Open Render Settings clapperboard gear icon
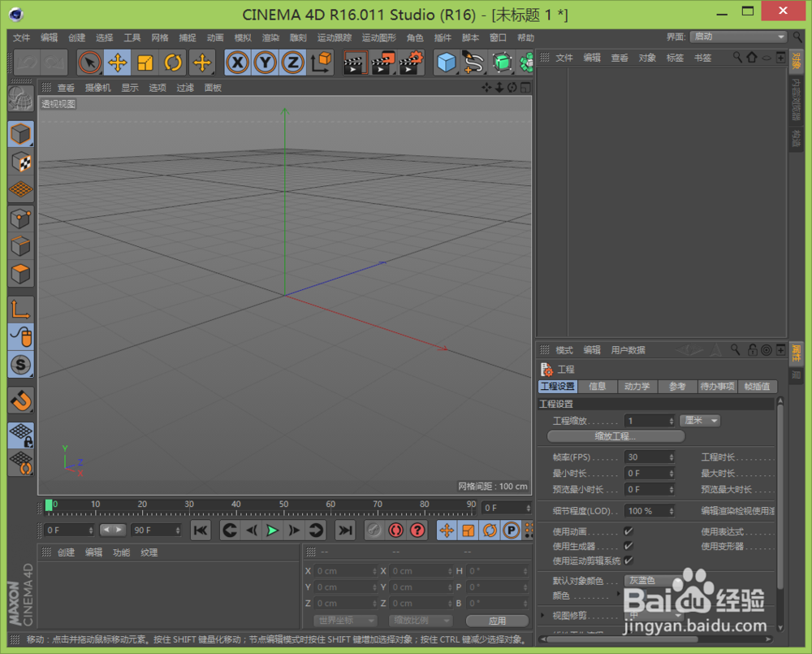Screen dimensions: 812x654 (x=412, y=63)
